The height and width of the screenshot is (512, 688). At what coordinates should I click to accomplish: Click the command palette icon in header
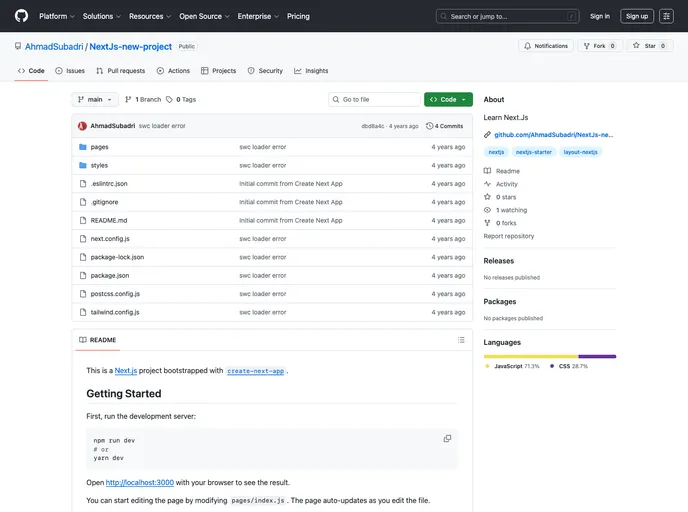click(x=571, y=16)
